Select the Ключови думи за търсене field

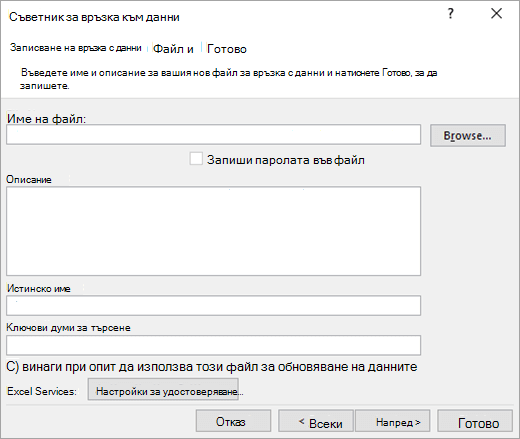pyautogui.click(x=213, y=345)
